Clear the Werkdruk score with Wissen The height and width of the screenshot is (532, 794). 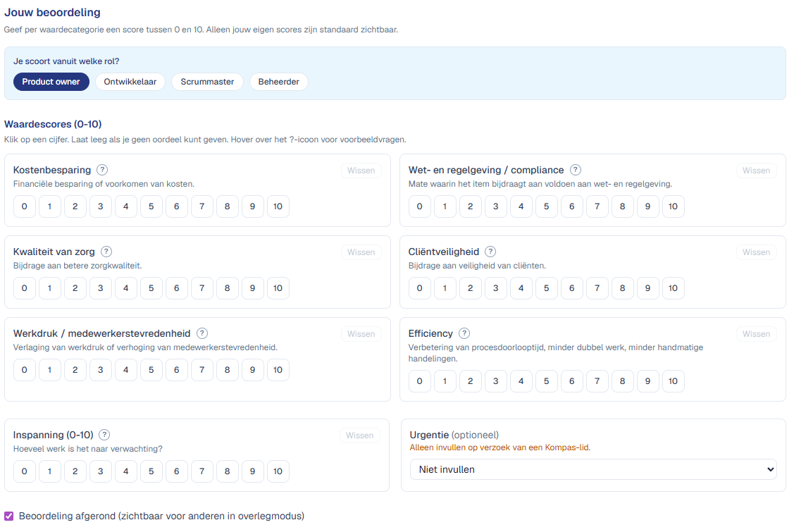361,334
